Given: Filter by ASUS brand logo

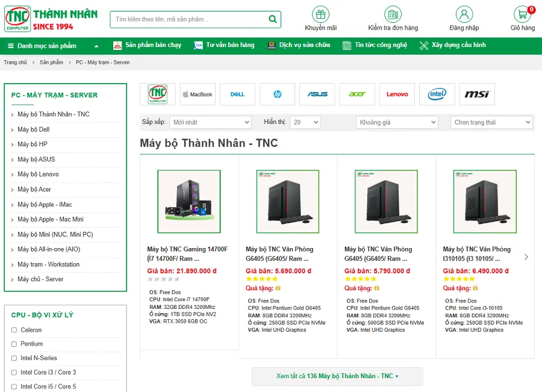Looking at the screenshot, I should (x=317, y=94).
